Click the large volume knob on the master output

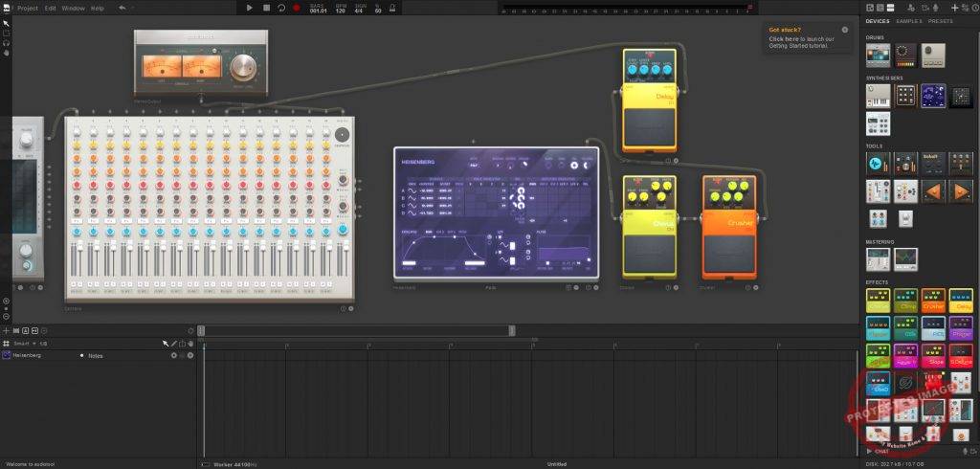click(x=245, y=66)
